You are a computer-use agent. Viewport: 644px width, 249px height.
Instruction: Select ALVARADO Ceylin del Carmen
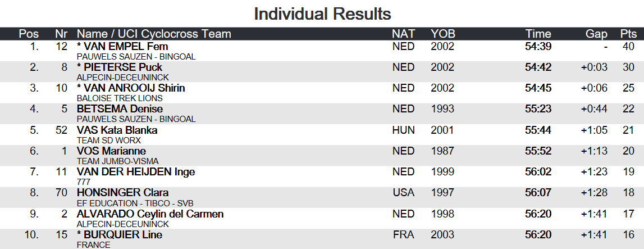150,214
